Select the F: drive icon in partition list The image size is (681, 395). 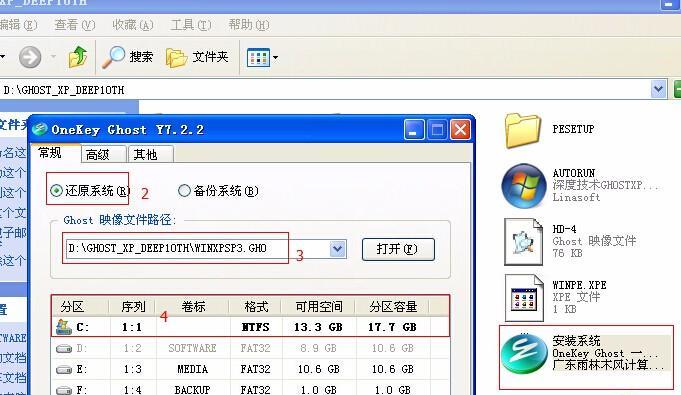point(64,390)
